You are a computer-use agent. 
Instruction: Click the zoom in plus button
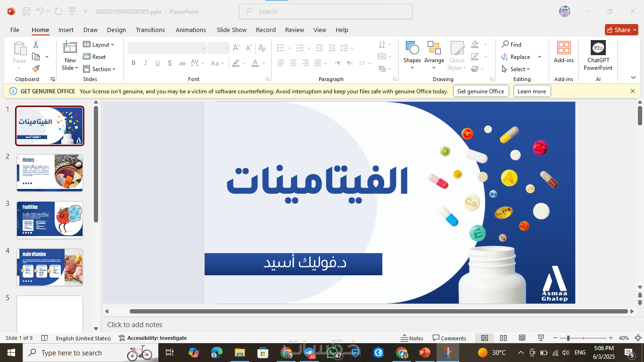pyautogui.click(x=611, y=338)
